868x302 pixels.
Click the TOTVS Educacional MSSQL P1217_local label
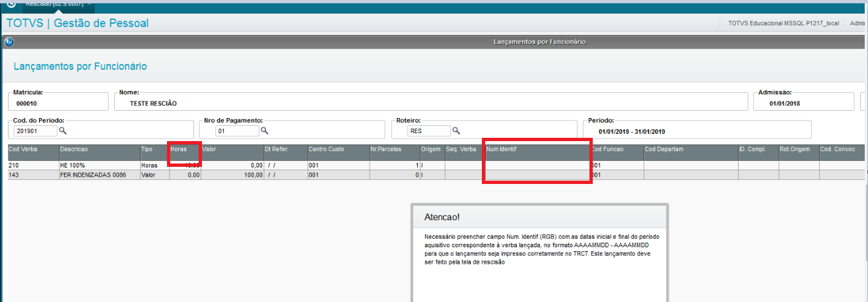tap(784, 23)
